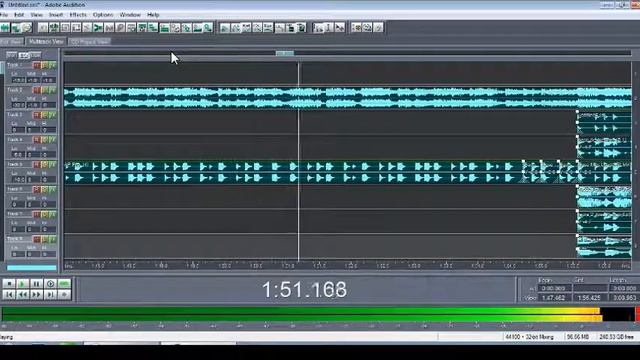Select the EQ track controls tab
This screenshot has width=640, height=360.
(24, 55)
